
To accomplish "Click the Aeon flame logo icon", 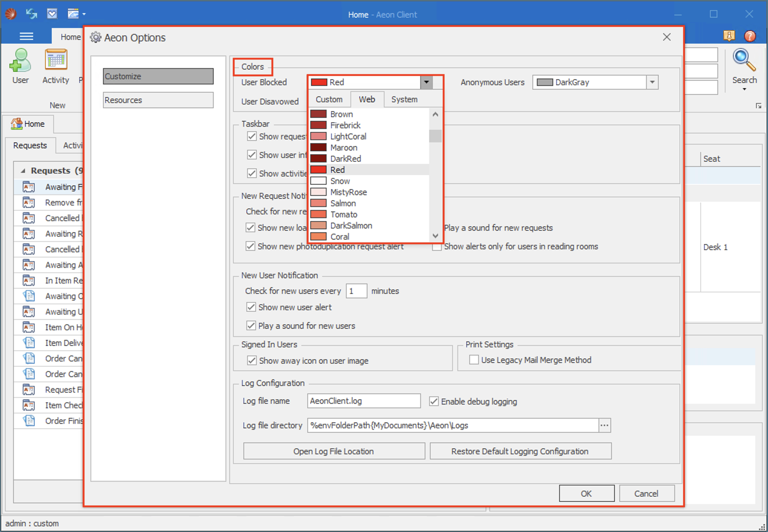I will click(x=11, y=14).
